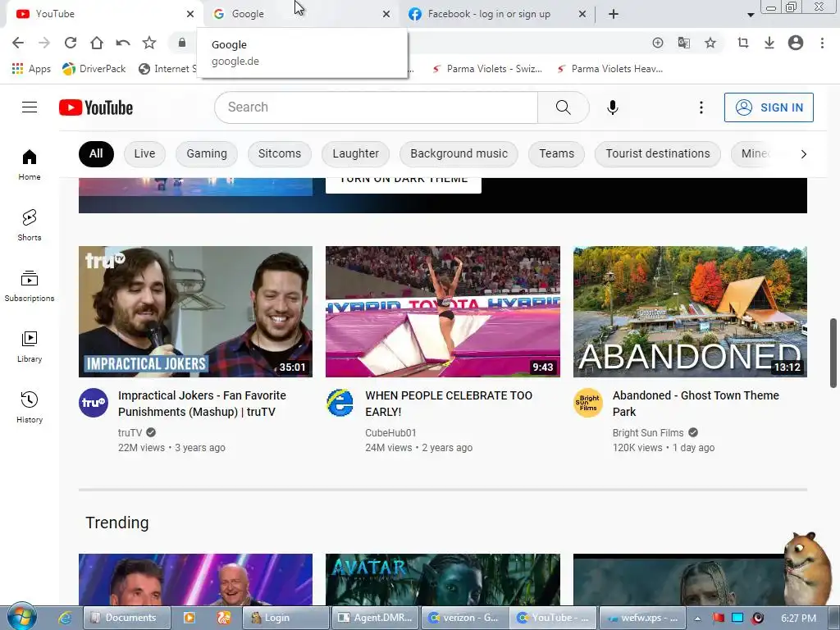
Task: Open Parma Violets - Swiz... bookmark
Action: [487, 69]
